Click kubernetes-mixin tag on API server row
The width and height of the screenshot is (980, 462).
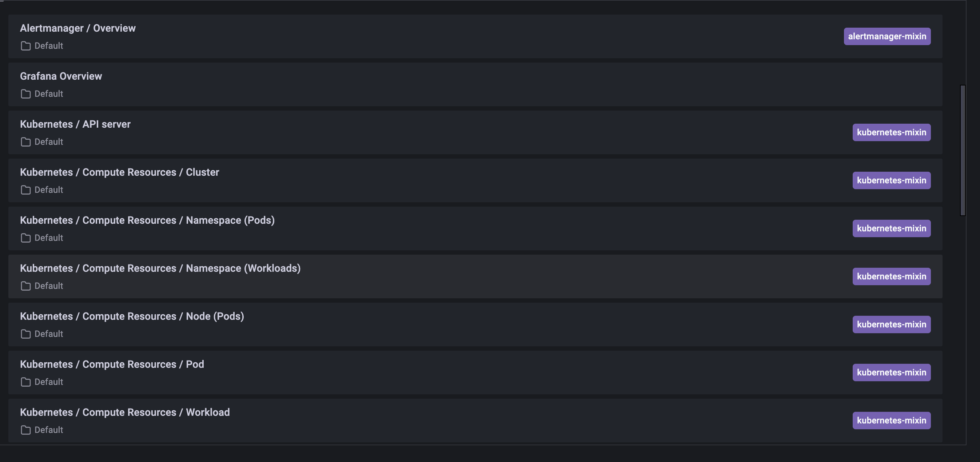pyautogui.click(x=891, y=132)
